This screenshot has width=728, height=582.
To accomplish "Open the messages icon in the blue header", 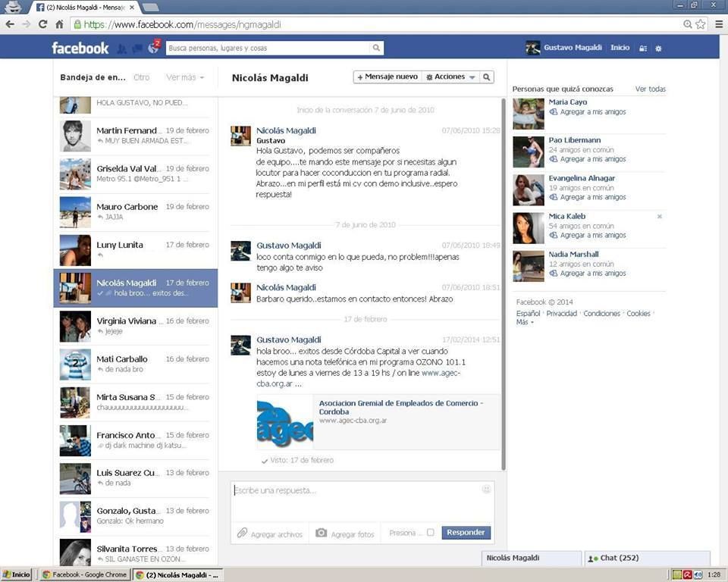I will pos(137,48).
